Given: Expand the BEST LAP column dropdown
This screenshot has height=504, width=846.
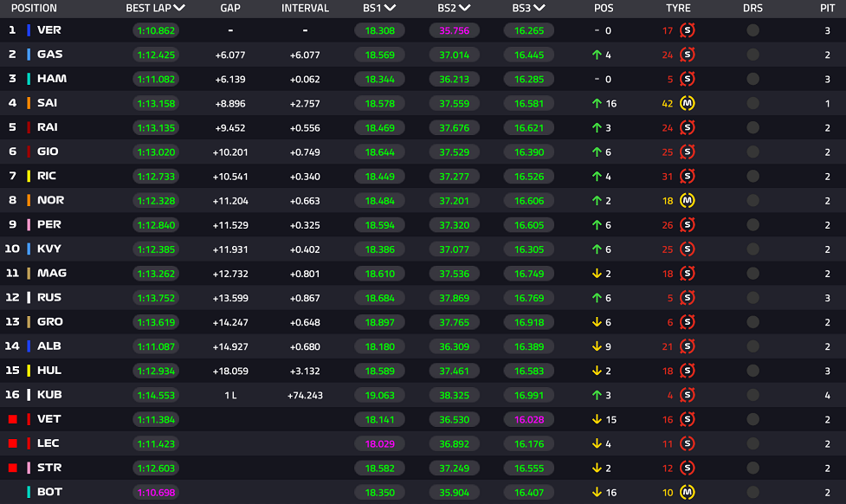Looking at the screenshot, I should coord(179,8).
